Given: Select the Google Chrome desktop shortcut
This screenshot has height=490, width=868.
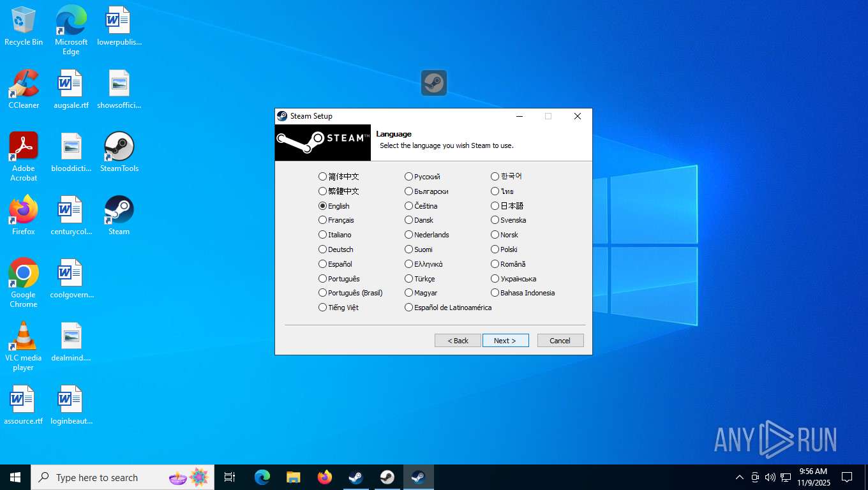Looking at the screenshot, I should [x=24, y=283].
